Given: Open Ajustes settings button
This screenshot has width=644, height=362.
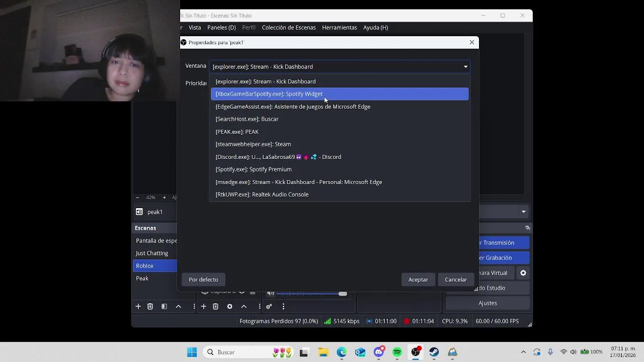Looking at the screenshot, I should pyautogui.click(x=488, y=303).
